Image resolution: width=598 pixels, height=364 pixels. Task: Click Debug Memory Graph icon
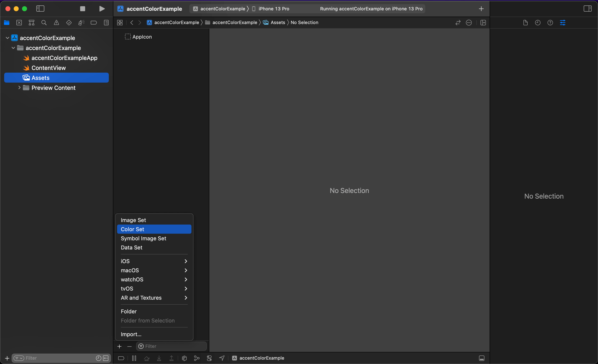pos(197,358)
